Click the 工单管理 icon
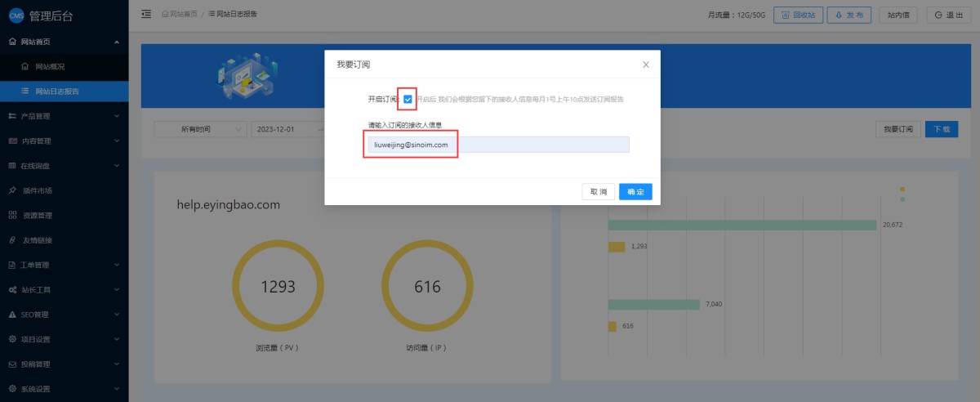Screen dimensions: 980x402 [x=12, y=265]
